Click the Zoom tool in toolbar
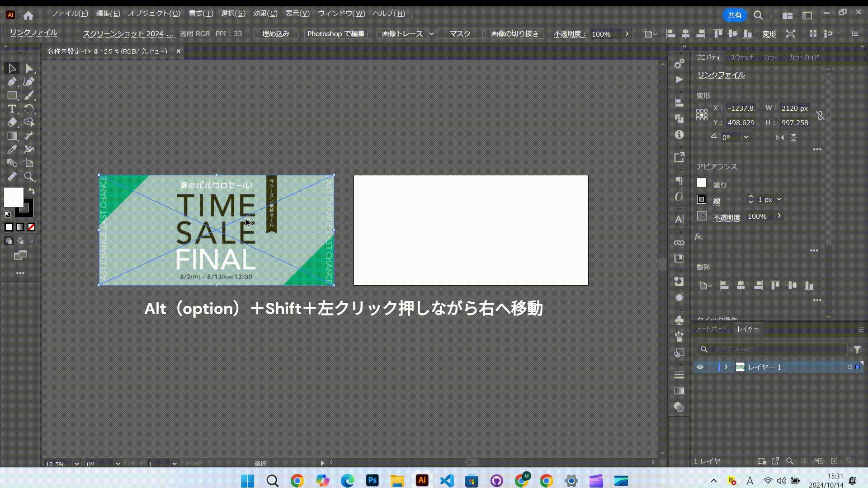The height and width of the screenshot is (488, 868). [x=29, y=177]
